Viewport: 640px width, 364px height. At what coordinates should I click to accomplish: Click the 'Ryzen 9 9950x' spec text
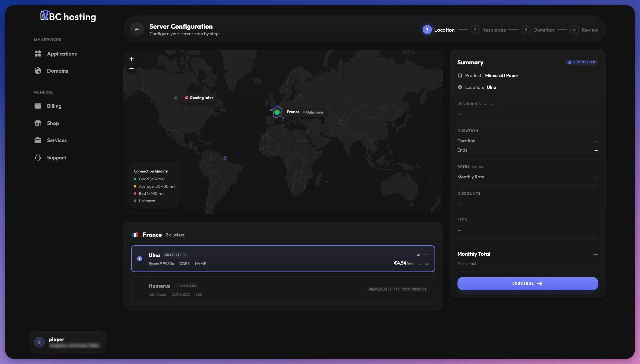161,263
